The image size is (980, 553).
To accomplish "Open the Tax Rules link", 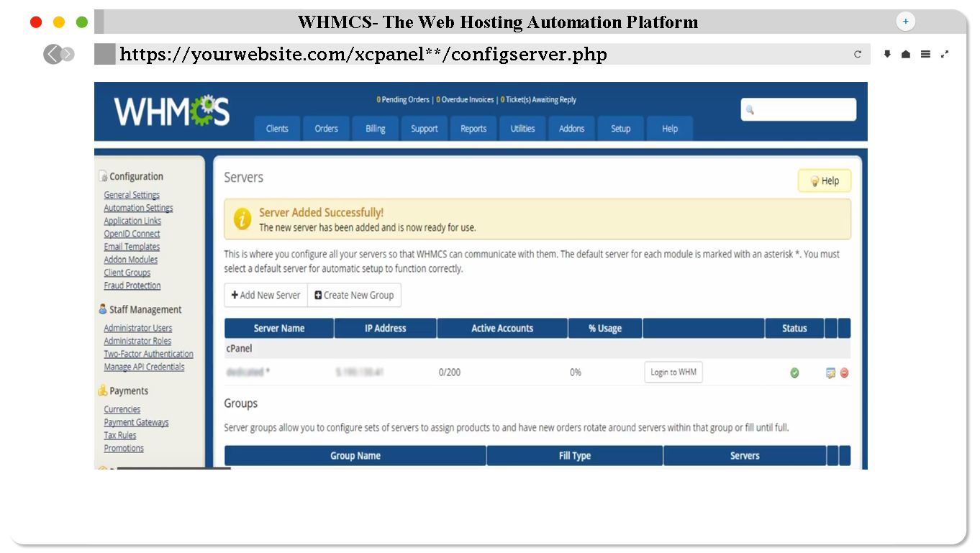I will (x=120, y=435).
